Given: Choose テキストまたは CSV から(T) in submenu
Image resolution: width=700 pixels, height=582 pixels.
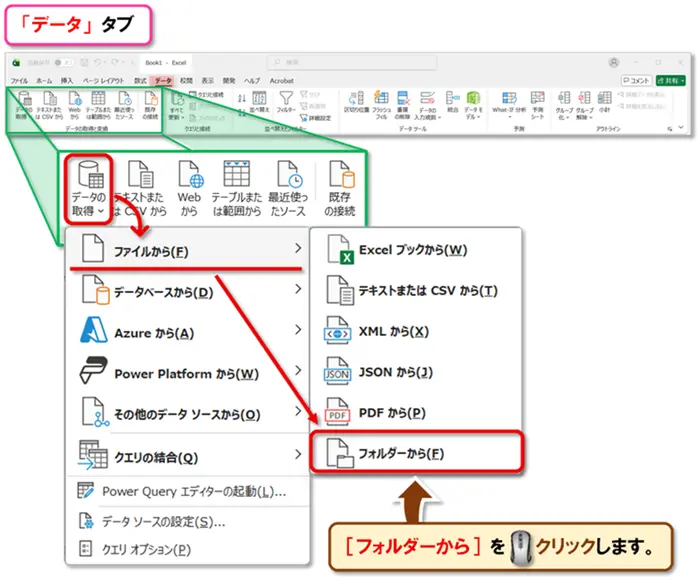Looking at the screenshot, I should tap(416, 291).
